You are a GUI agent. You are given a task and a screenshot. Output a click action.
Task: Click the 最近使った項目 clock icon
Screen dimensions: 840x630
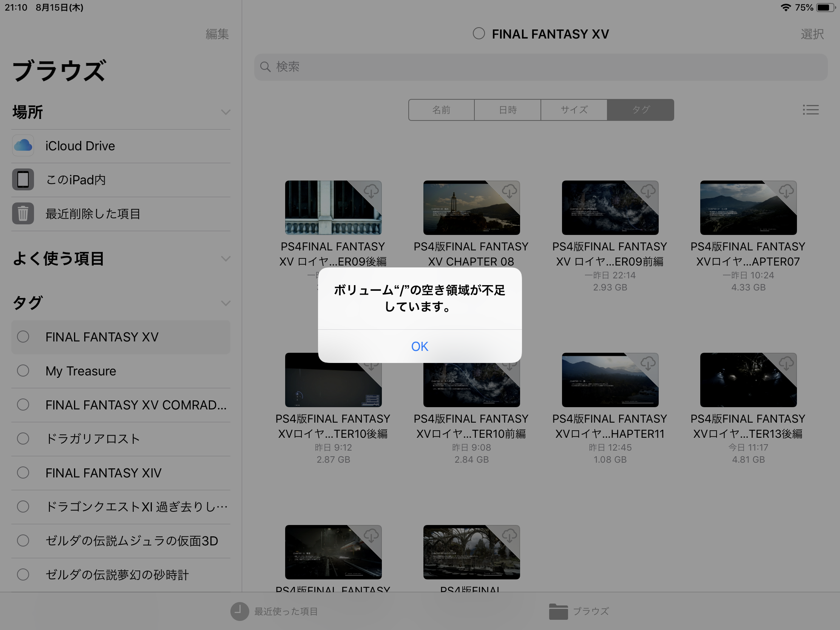coord(239,611)
